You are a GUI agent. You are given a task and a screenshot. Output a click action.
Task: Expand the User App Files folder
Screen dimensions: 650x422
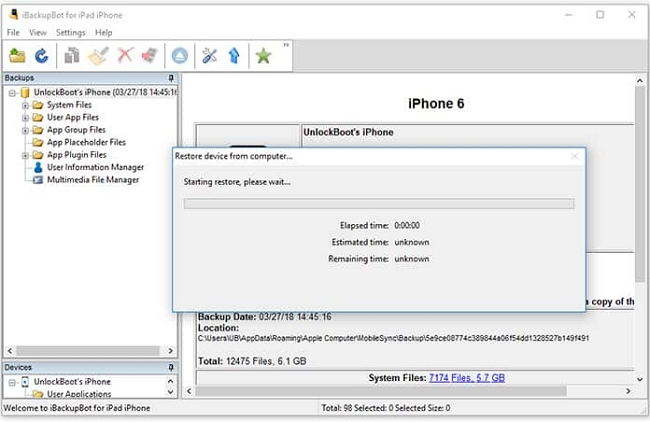[25, 118]
